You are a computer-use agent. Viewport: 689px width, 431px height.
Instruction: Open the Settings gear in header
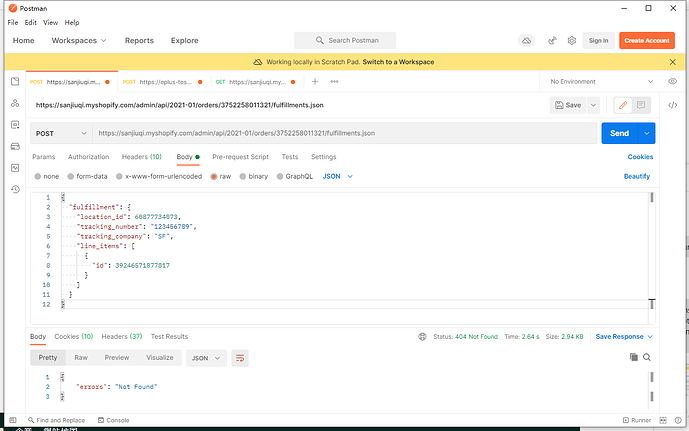(x=572, y=40)
